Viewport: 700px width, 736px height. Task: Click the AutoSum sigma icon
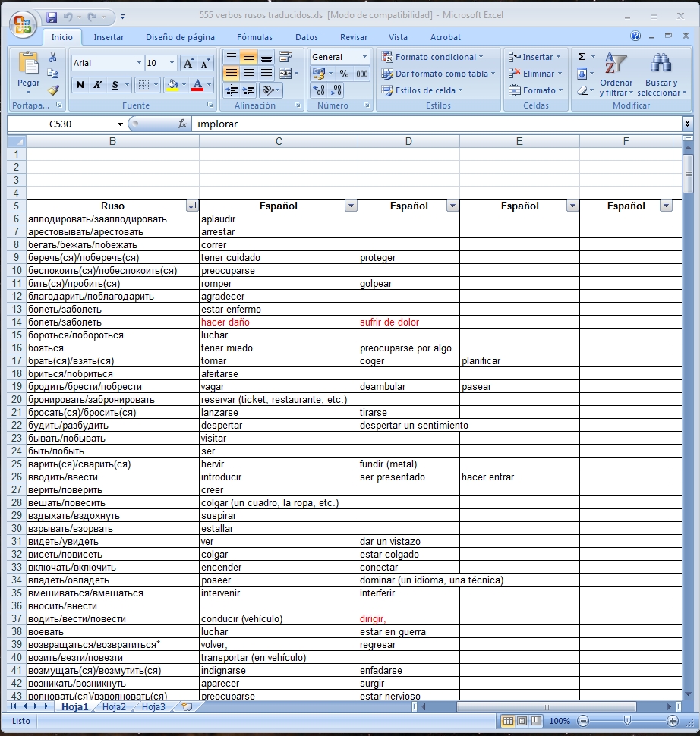coord(582,57)
